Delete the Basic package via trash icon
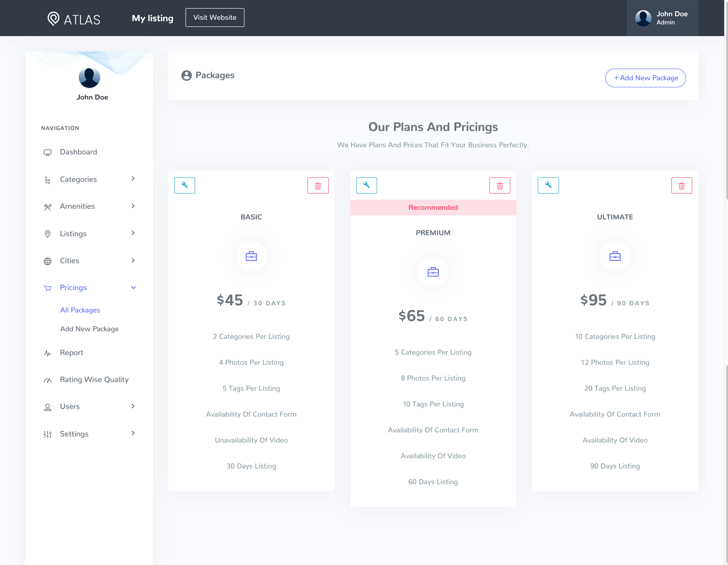Viewport: 728px width, 565px height. 318,185
